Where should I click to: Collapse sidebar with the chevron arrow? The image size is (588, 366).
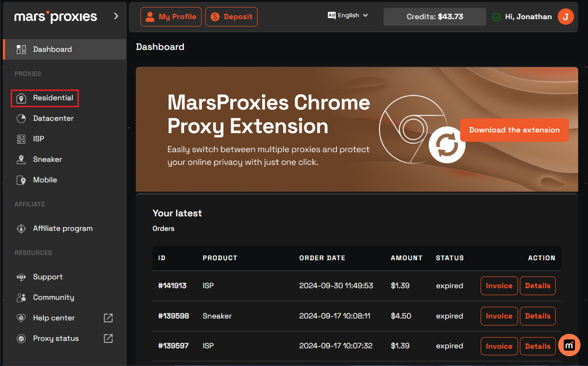click(x=116, y=16)
